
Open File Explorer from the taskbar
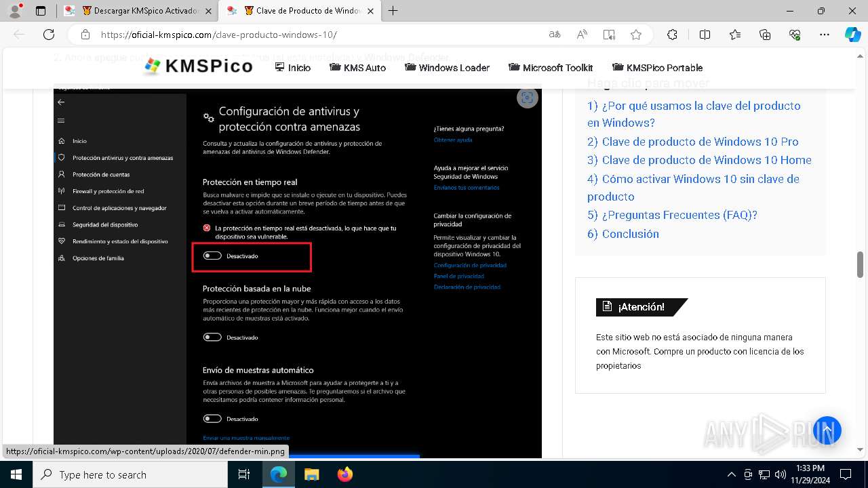pos(311,474)
